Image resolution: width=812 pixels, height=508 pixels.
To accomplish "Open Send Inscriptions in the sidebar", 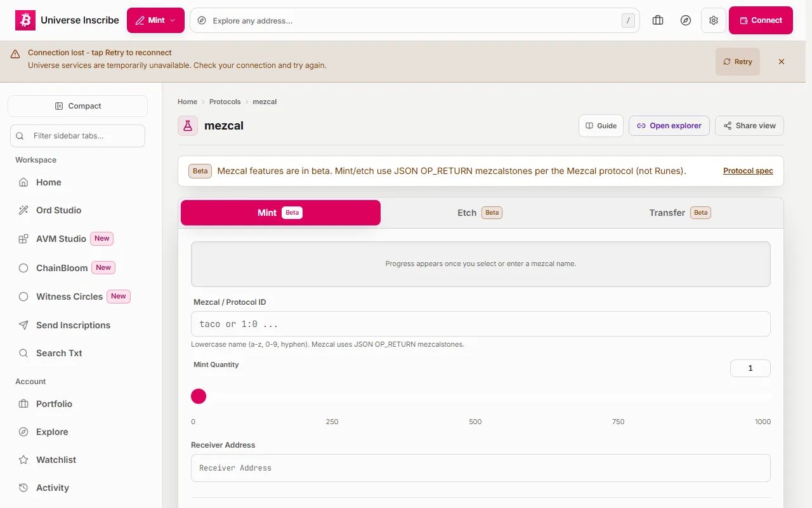I will pyautogui.click(x=77, y=325).
